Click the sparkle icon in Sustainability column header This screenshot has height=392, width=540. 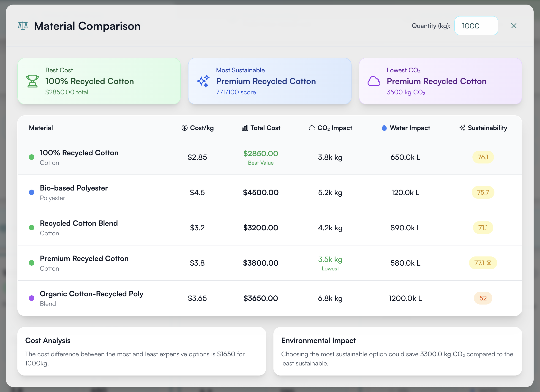tap(462, 128)
